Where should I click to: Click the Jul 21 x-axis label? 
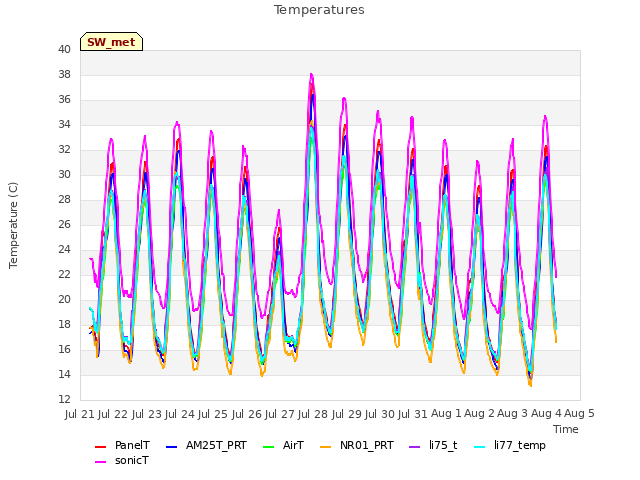[80, 414]
